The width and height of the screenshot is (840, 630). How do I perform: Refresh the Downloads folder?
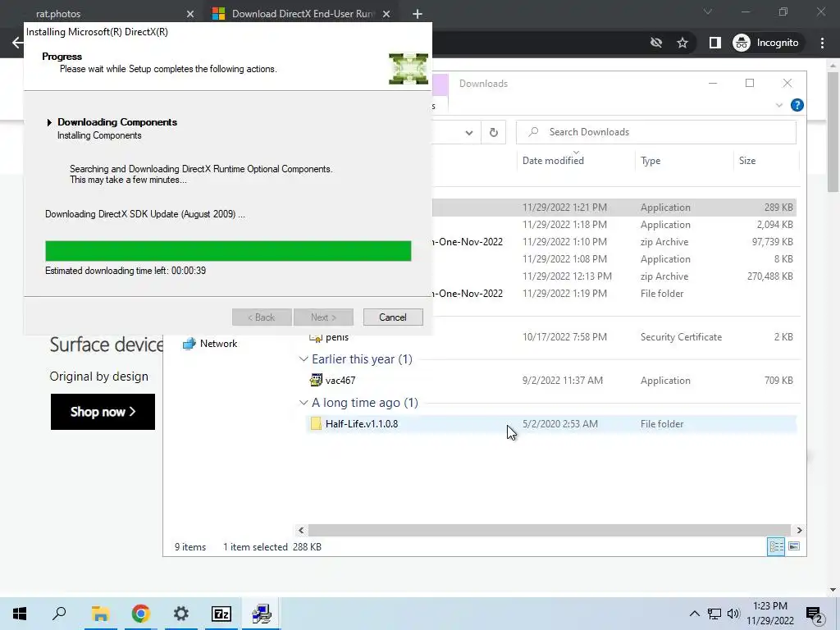click(x=493, y=132)
